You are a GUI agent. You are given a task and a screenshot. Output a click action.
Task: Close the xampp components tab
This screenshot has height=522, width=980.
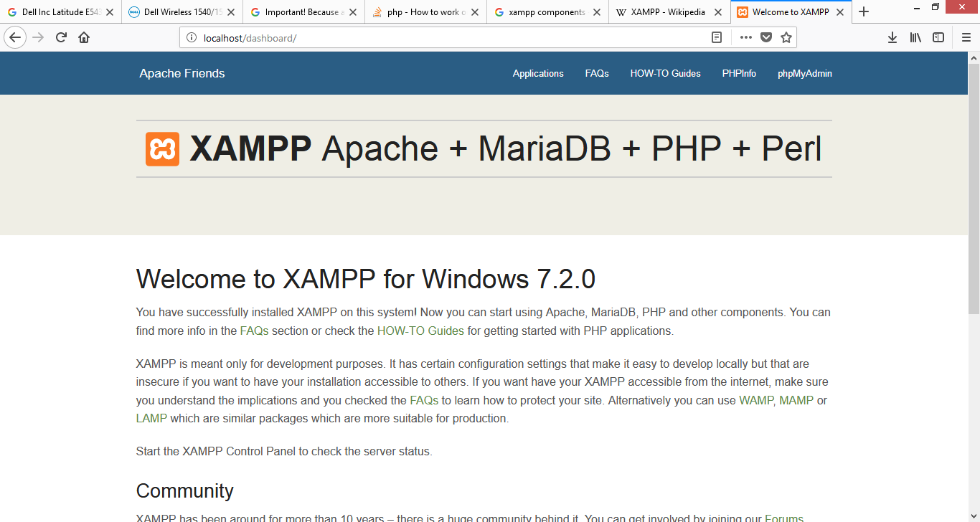[596, 12]
